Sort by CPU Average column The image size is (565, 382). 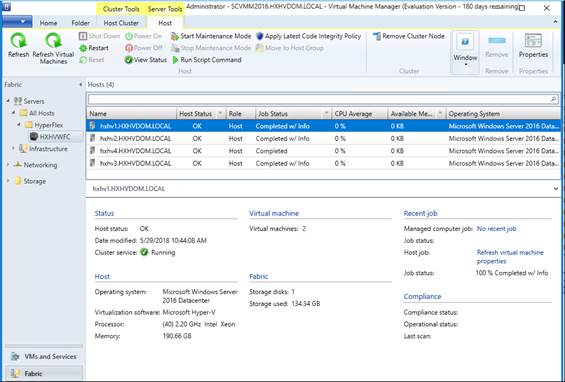(x=359, y=114)
